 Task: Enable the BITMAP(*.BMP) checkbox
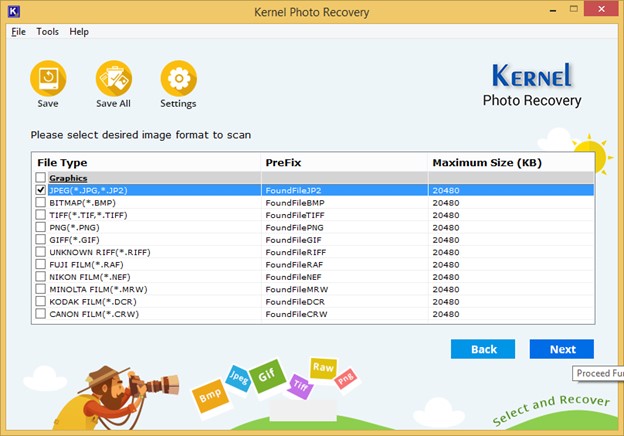click(41, 202)
